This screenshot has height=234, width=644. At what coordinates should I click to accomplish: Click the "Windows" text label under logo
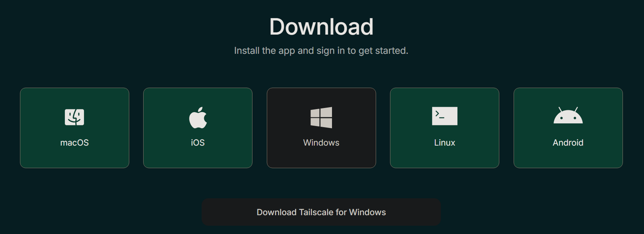(x=321, y=143)
